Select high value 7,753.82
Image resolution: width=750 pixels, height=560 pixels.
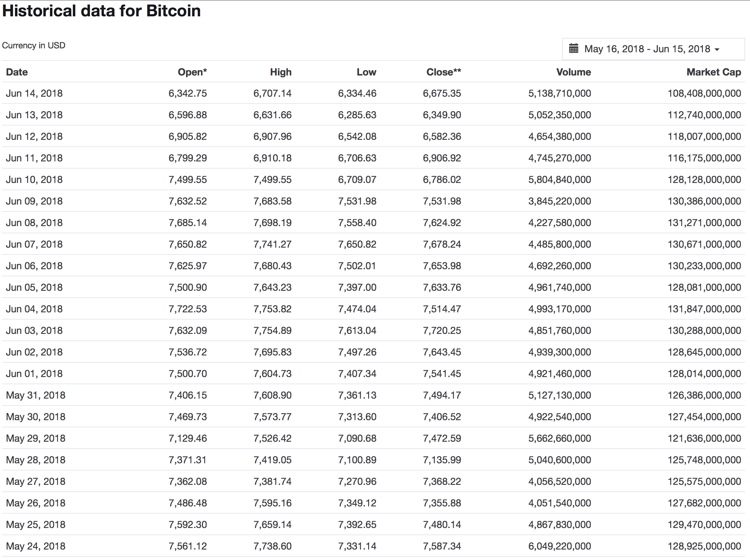(272, 309)
